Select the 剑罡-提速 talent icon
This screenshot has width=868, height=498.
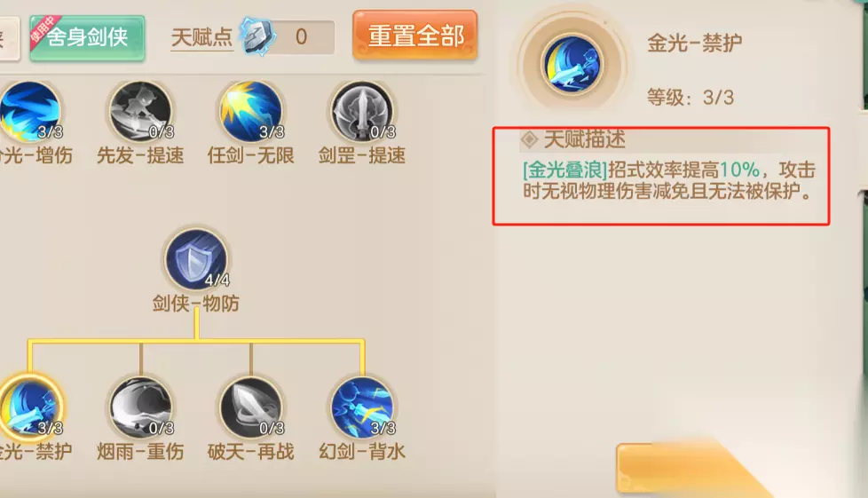point(362,113)
